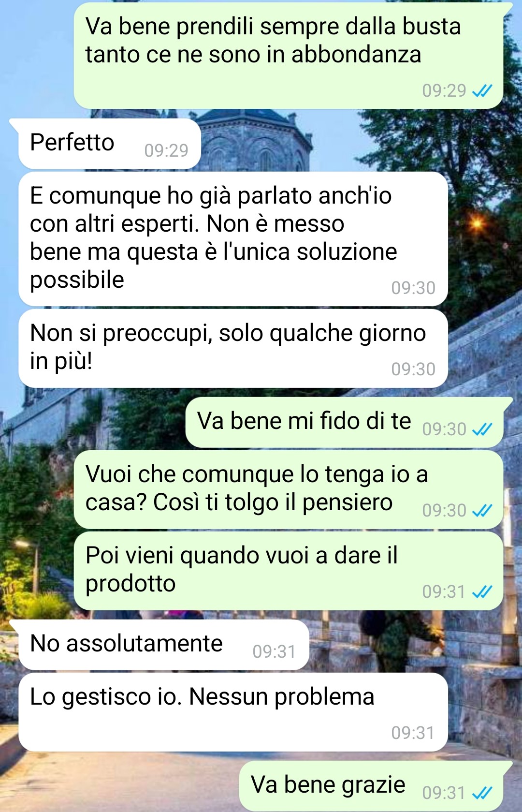The width and height of the screenshot is (522, 812).
Task: Select the "Vuoi che comunque lo tenga" message
Action: point(289,490)
